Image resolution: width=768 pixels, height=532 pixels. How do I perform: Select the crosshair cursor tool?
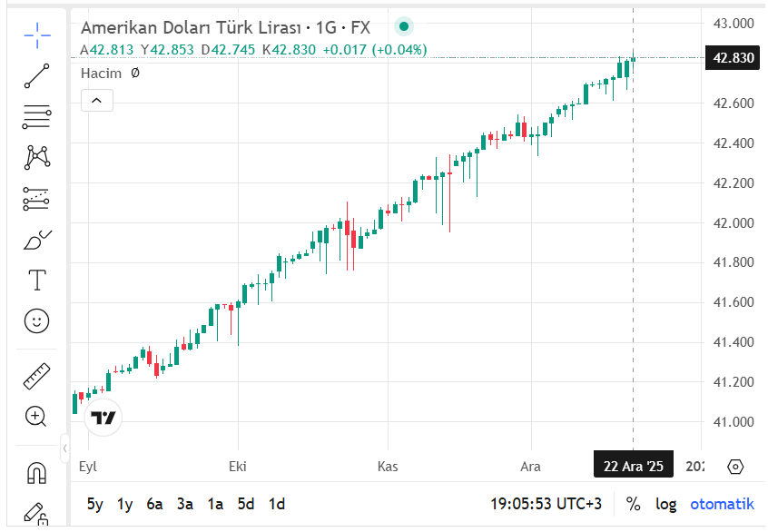click(37, 35)
